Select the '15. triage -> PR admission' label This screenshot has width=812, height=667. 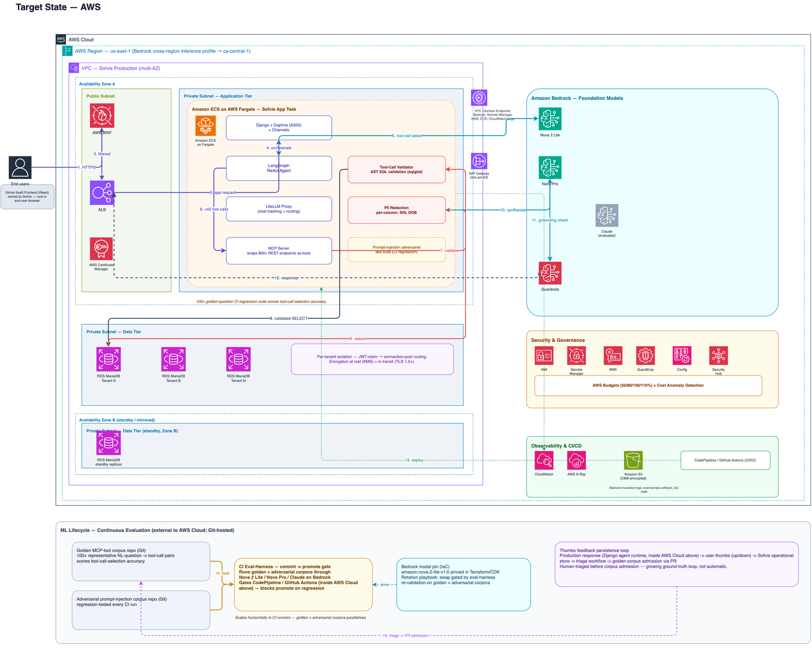point(405,636)
